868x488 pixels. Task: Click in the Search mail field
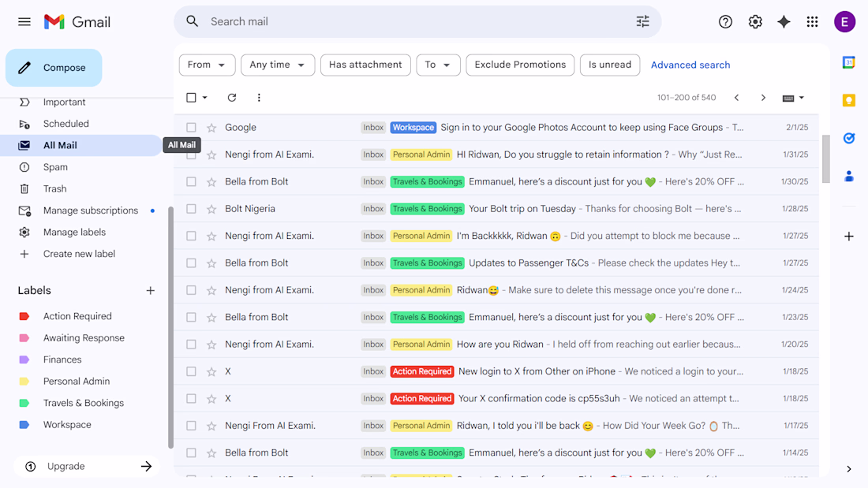[x=418, y=21]
